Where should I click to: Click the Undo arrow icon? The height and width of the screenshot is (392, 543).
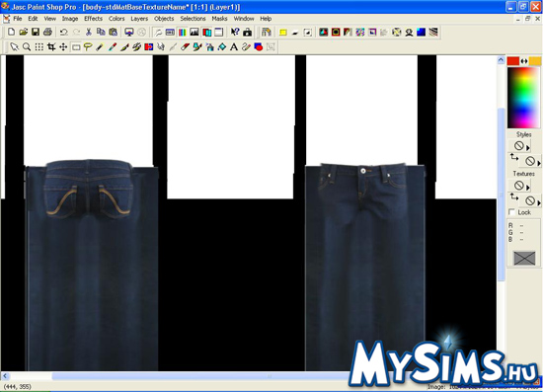(64, 33)
